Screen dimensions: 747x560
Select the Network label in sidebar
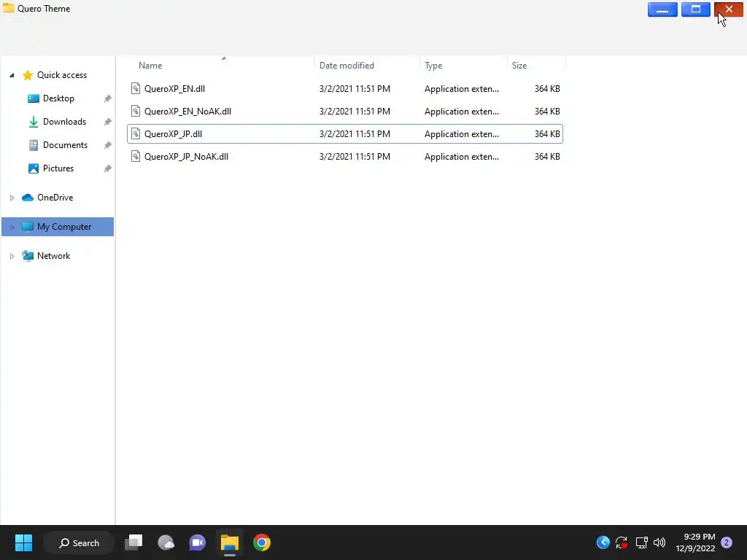tap(53, 256)
